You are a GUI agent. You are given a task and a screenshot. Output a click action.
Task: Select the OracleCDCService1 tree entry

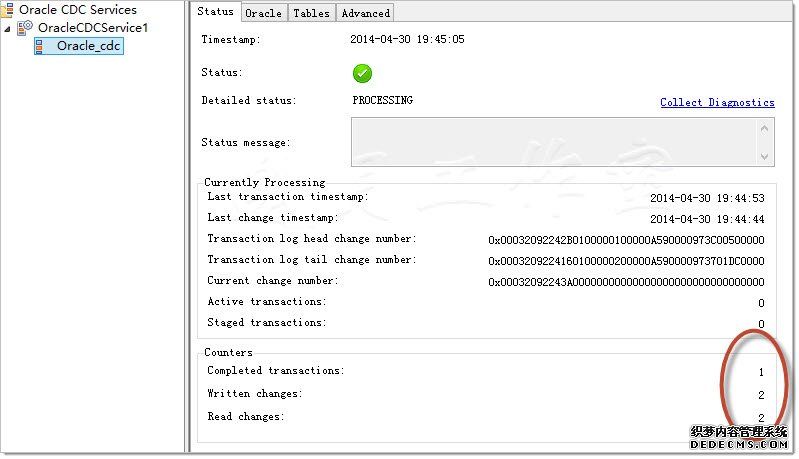click(x=92, y=28)
